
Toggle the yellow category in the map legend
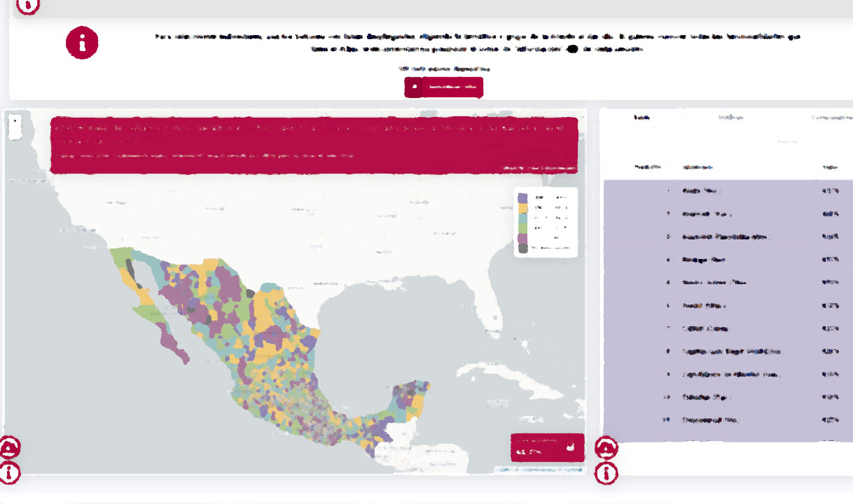pos(522,208)
